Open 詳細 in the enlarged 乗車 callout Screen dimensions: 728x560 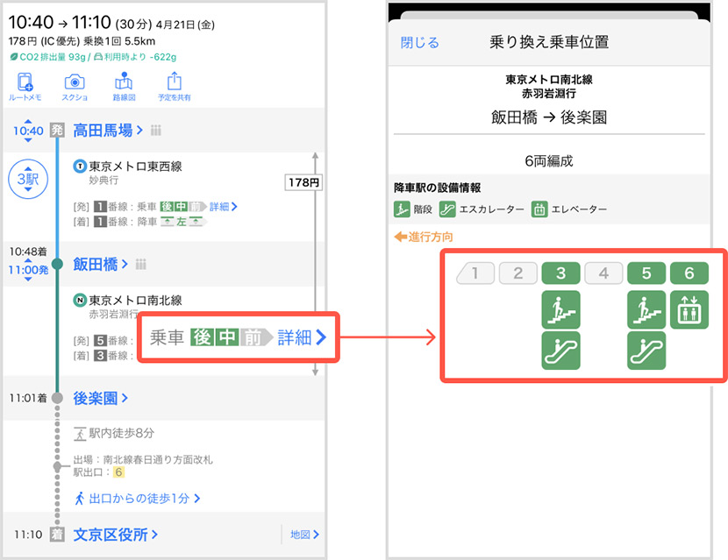click(x=302, y=337)
